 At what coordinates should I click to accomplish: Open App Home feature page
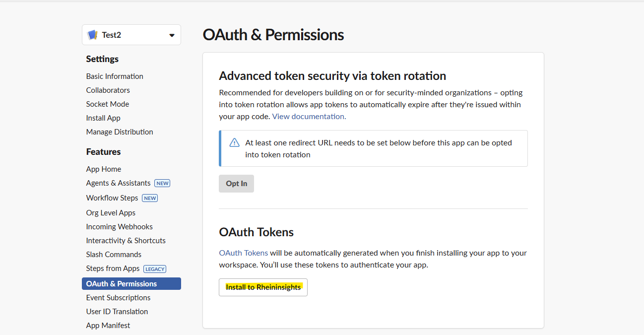pyautogui.click(x=104, y=169)
